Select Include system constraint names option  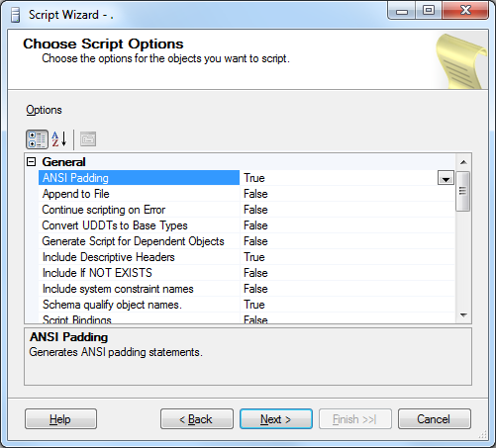(139, 289)
